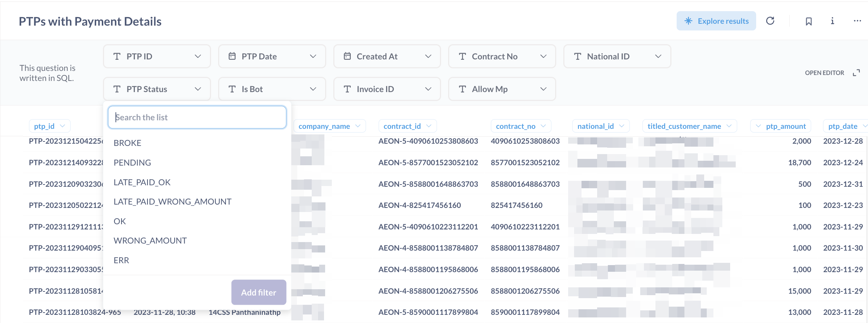
Task: Click the OPEN EDITOR link
Action: (x=824, y=73)
